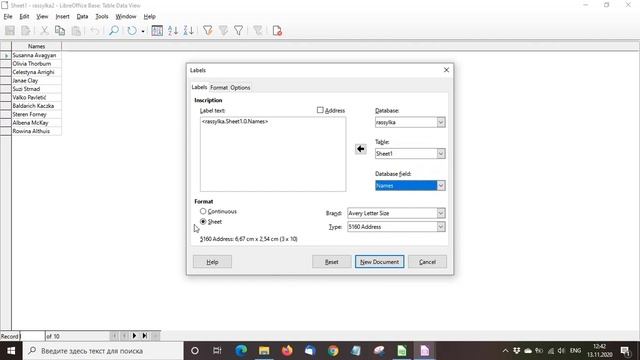Screen dimensions: 640x360
Task: Go to next record arrow
Action: 134,336
